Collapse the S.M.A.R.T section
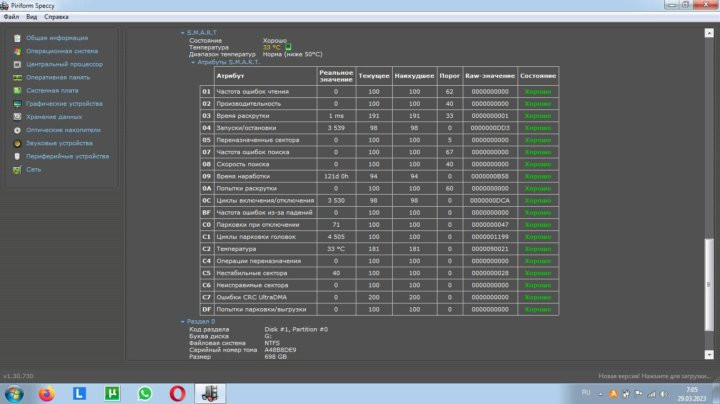 pos(183,33)
